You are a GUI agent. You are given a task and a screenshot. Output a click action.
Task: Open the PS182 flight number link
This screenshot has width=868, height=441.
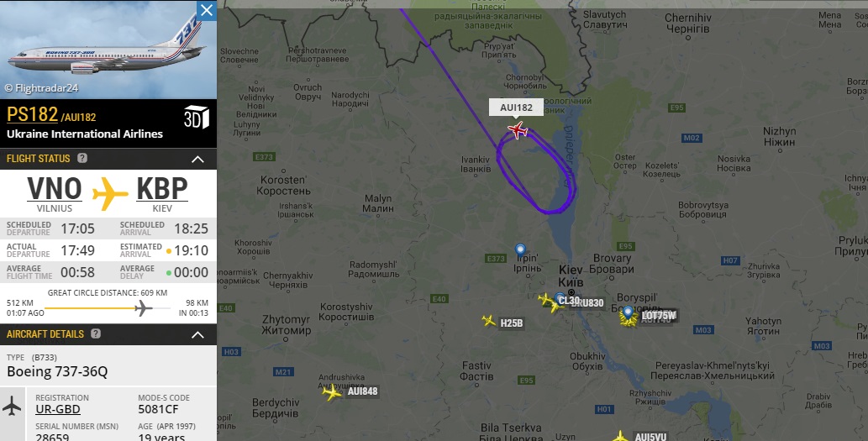click(x=32, y=114)
